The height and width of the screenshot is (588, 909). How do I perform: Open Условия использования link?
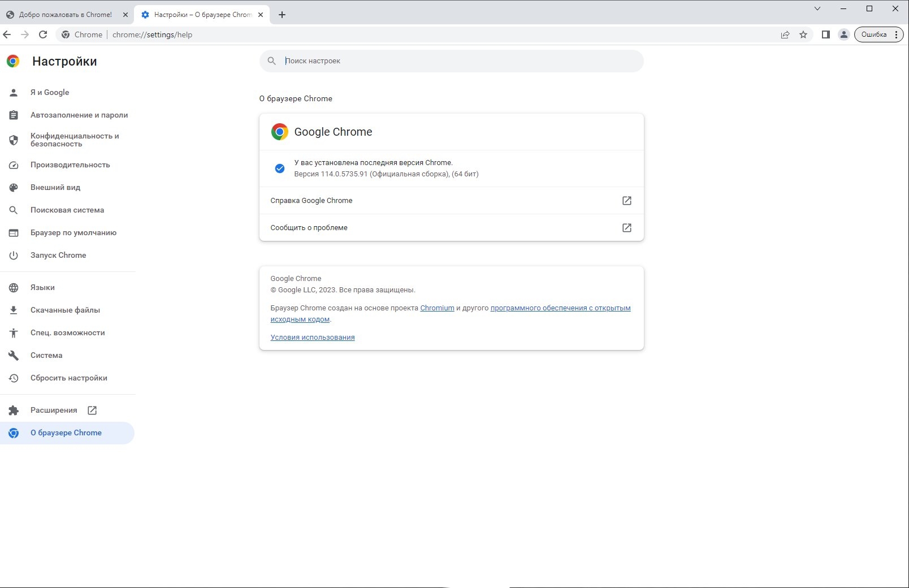[x=313, y=338]
